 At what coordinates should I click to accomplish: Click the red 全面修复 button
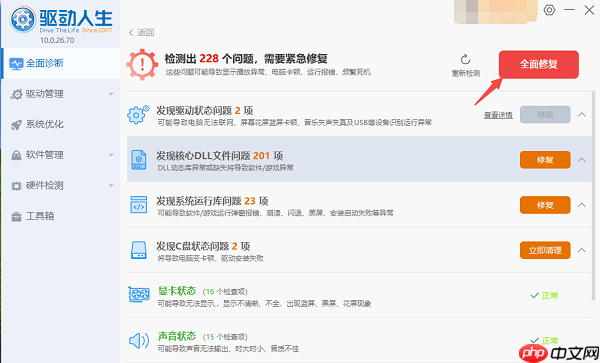click(538, 64)
